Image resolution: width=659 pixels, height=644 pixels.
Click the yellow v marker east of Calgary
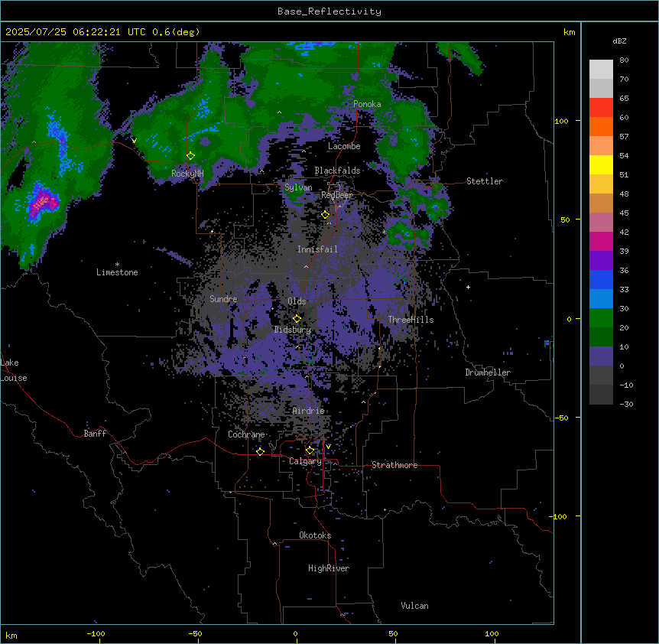pyautogui.click(x=328, y=447)
